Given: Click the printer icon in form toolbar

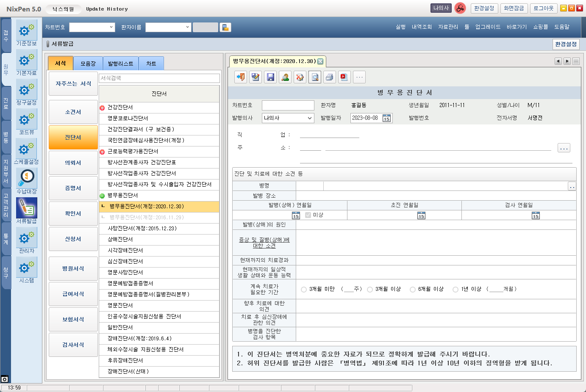Looking at the screenshot, I should [x=329, y=77].
